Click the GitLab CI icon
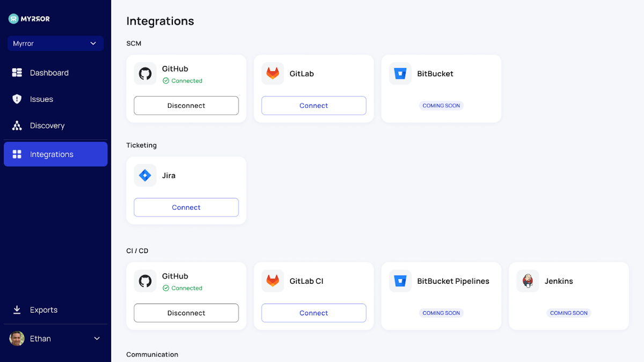Viewport: 644px width, 362px height. point(273,281)
